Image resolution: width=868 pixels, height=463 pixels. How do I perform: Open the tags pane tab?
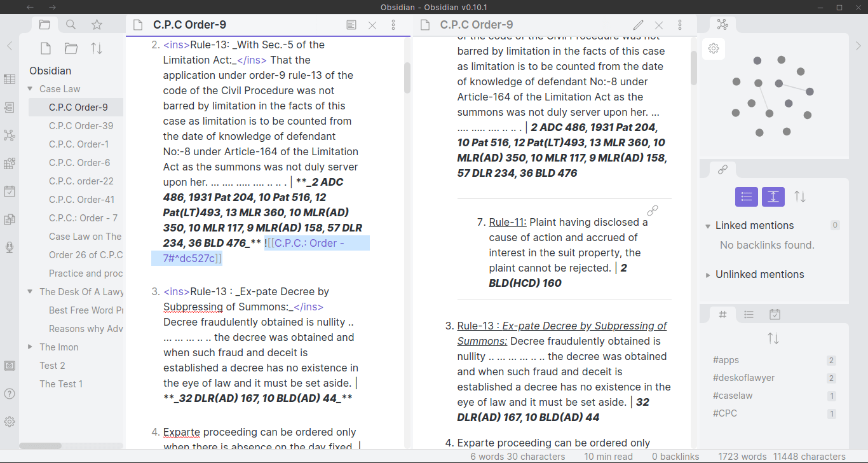pos(722,314)
